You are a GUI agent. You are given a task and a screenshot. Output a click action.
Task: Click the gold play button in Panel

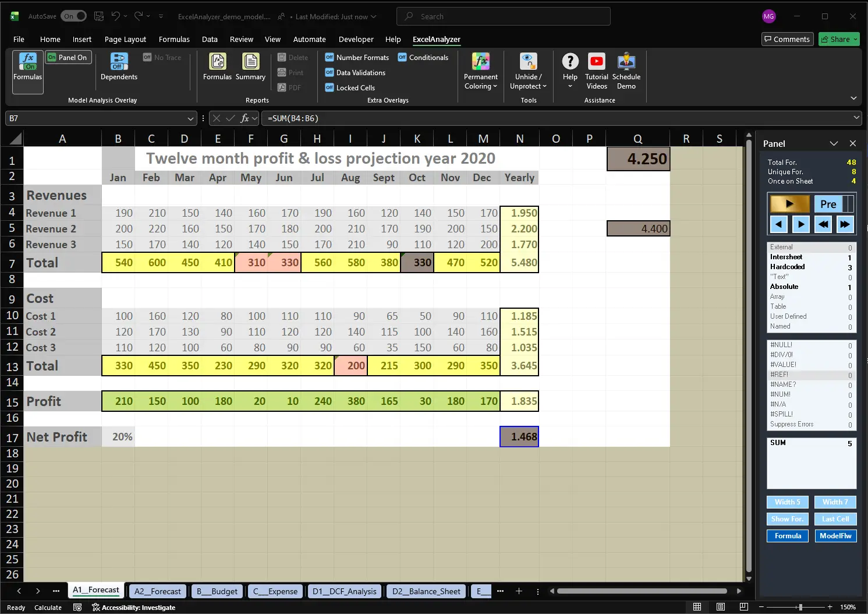pos(789,204)
